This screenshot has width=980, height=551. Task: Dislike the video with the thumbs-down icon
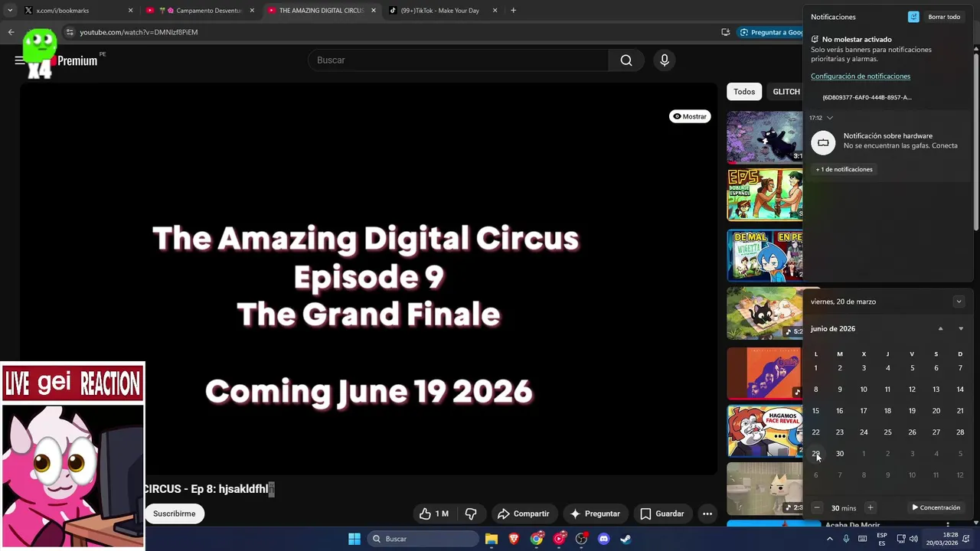[471, 514]
